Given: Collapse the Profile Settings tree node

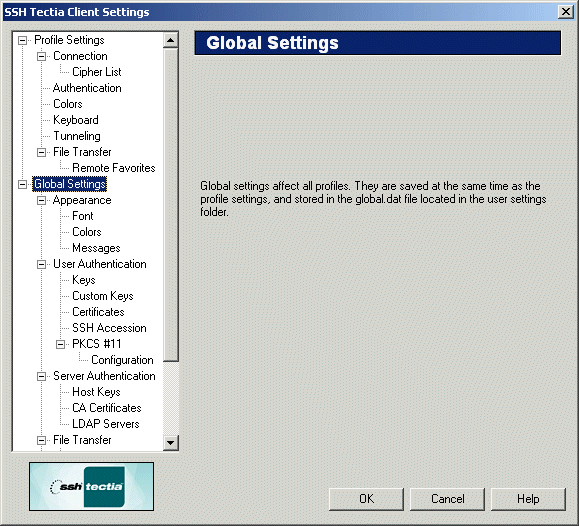Looking at the screenshot, I should pyautogui.click(x=23, y=40).
